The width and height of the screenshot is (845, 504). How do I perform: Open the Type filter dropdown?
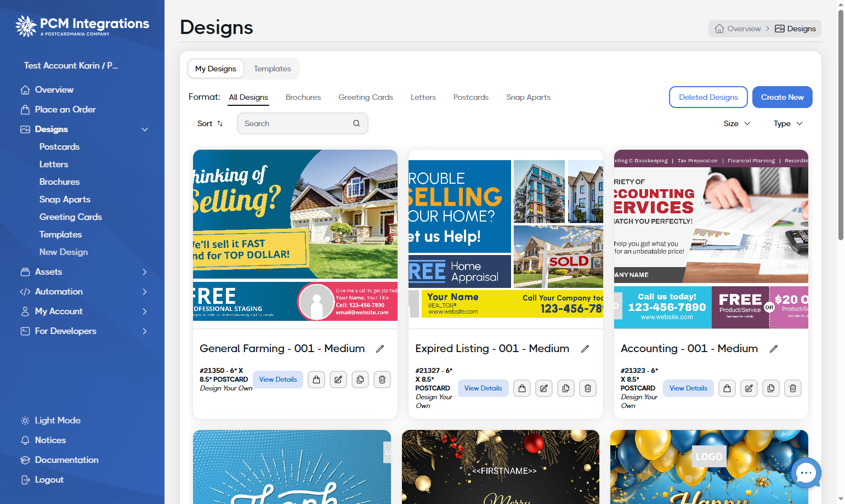788,123
